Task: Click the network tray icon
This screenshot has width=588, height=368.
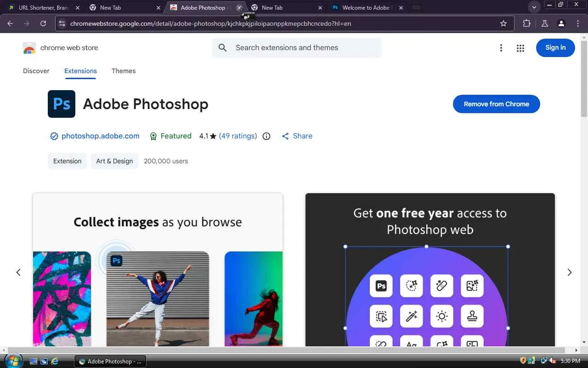Action: point(544,361)
